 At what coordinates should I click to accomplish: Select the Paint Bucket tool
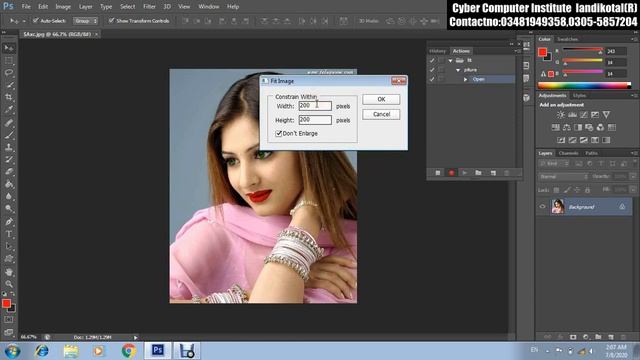click(9, 184)
